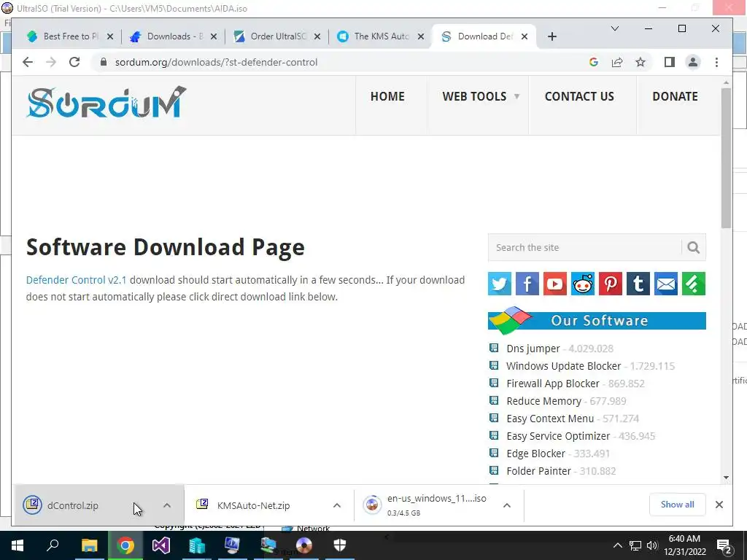747x560 pixels.
Task: Click Show all downloads button
Action: click(677, 505)
